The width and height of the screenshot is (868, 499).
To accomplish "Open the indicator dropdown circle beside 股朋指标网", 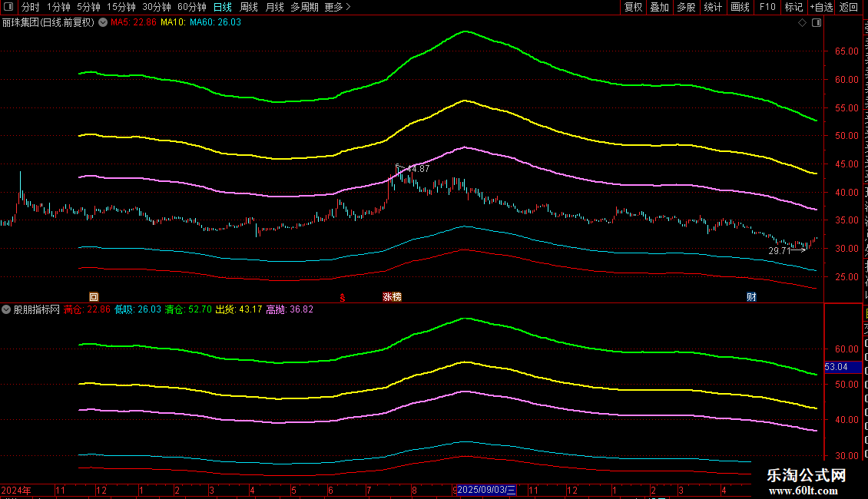I will click(x=6, y=310).
